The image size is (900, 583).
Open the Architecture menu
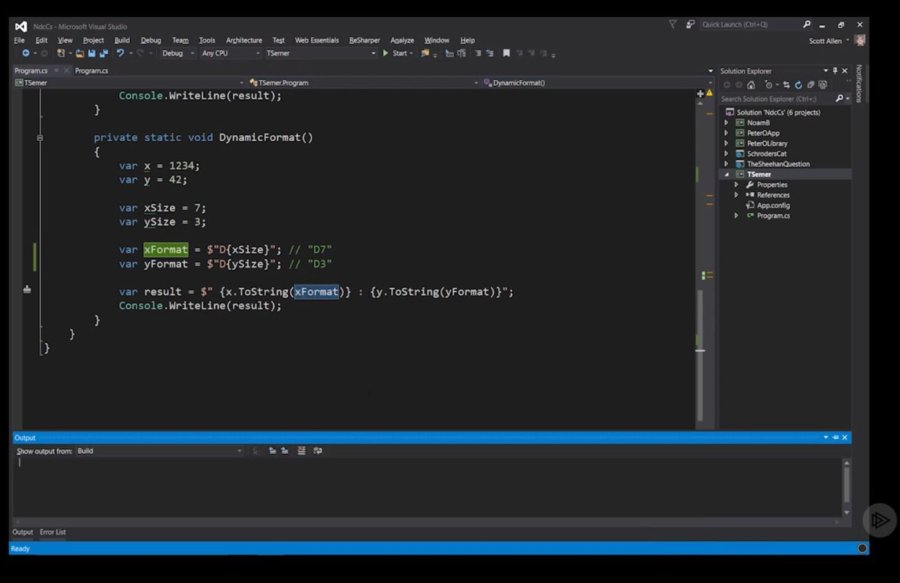pyautogui.click(x=244, y=40)
